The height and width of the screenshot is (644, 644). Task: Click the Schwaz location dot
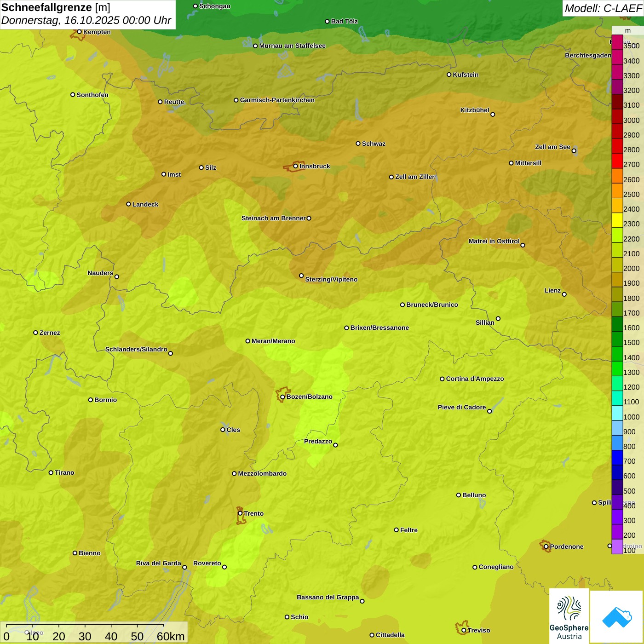[x=358, y=144]
